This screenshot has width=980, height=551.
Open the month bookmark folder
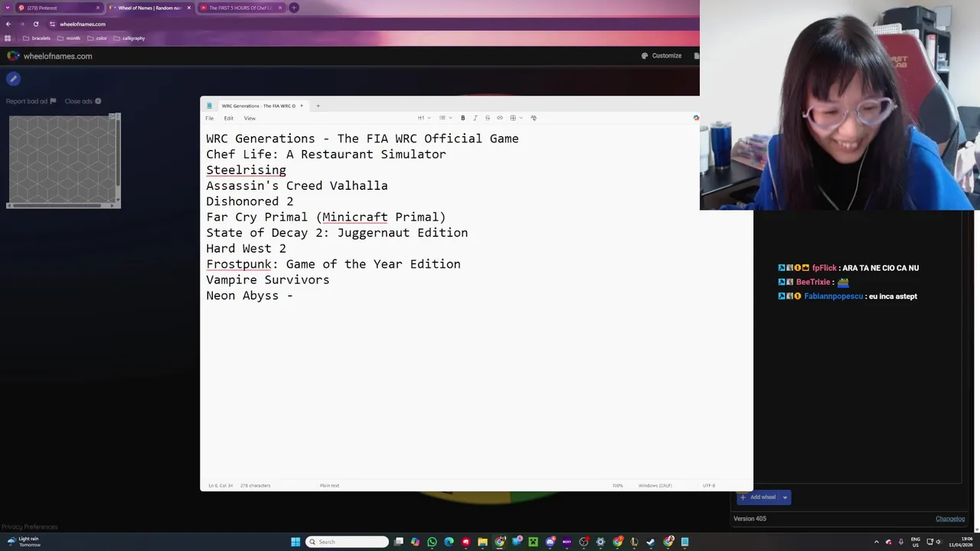[69, 38]
